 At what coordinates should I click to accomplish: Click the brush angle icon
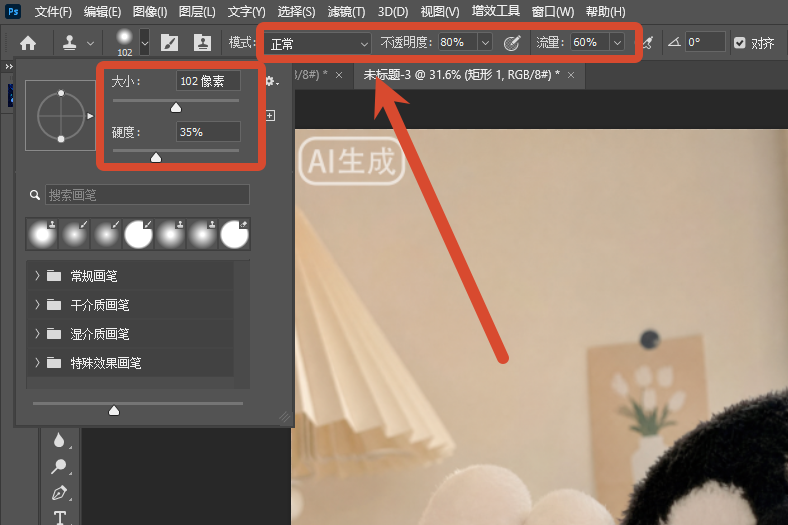click(x=674, y=43)
